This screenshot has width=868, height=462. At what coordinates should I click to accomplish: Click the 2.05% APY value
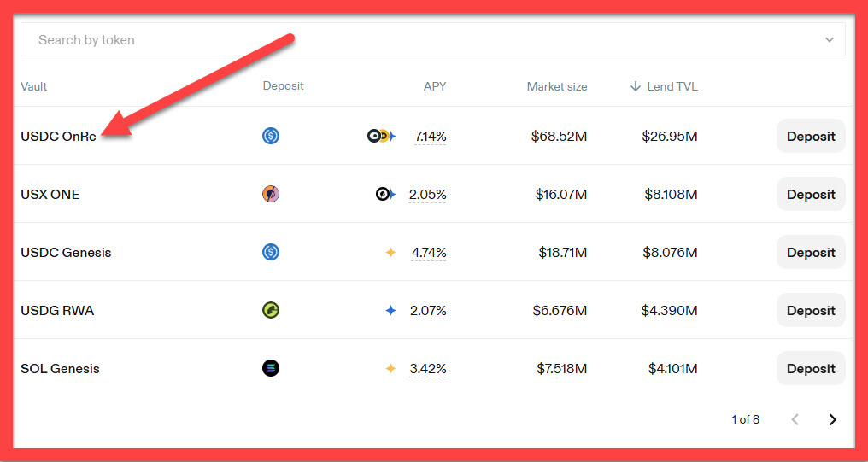pos(427,194)
